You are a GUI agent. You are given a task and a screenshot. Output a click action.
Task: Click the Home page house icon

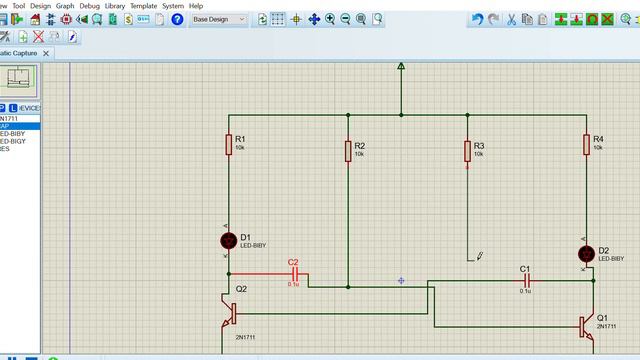(35, 19)
